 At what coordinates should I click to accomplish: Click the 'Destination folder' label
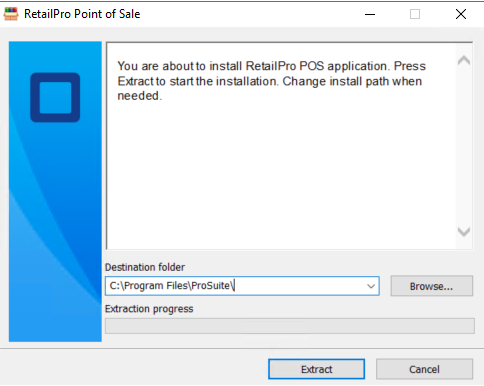coord(145,267)
